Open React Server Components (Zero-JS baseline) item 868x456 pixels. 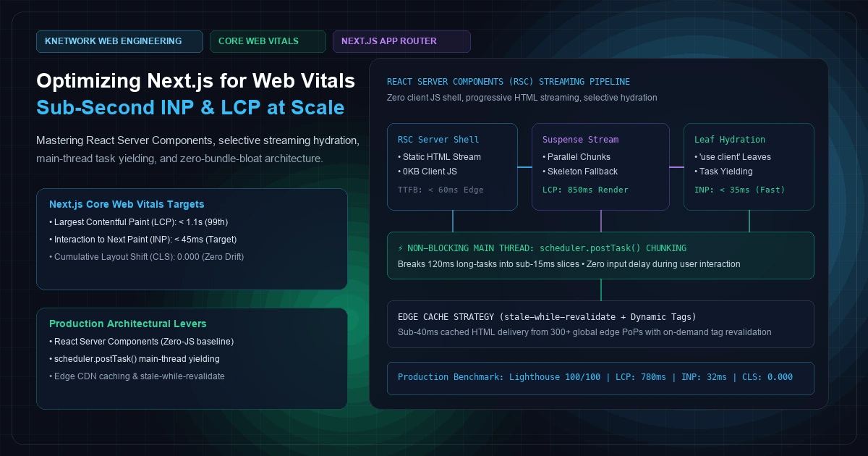pos(142,341)
